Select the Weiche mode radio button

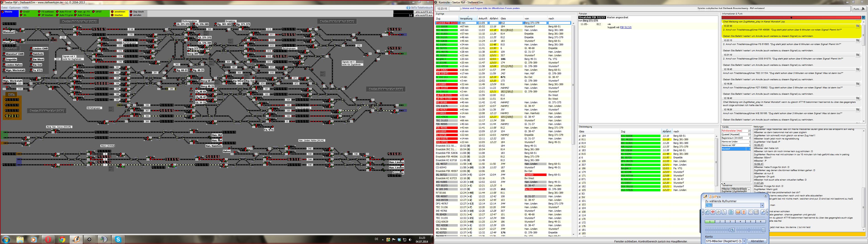3,12
